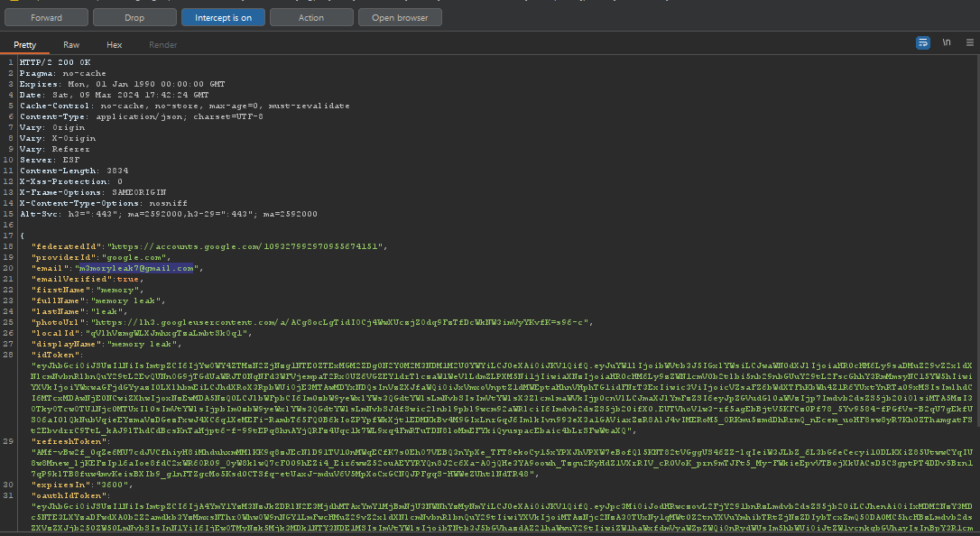This screenshot has height=536, width=980.
Task: Switch to the Raw tab
Action: pos(71,44)
